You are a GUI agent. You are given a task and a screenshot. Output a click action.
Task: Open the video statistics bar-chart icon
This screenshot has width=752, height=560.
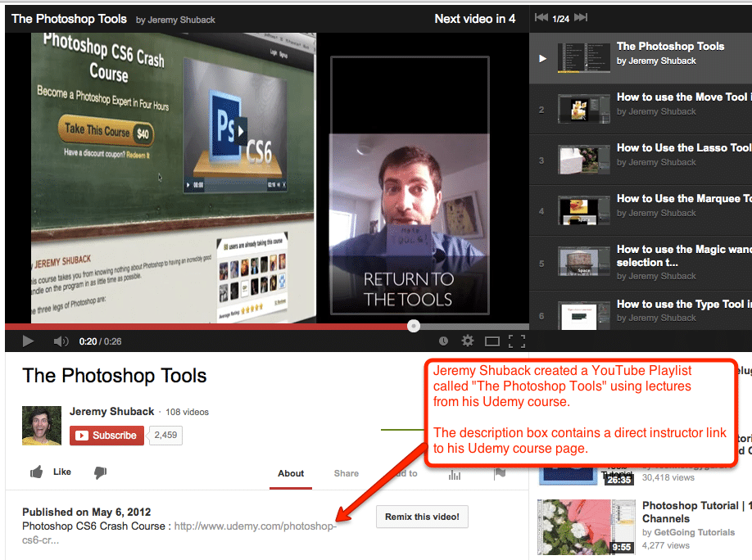point(454,474)
